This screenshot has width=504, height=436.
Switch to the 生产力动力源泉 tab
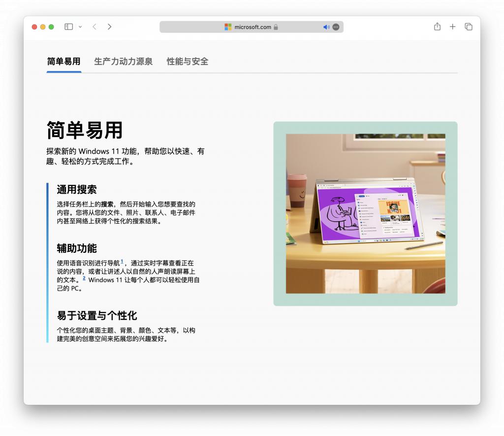(x=123, y=62)
